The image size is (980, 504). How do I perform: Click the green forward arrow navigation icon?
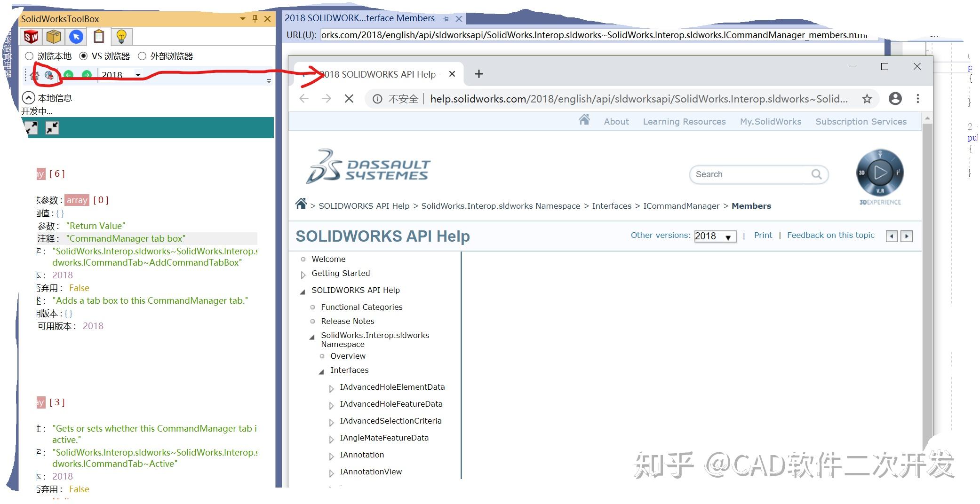[87, 75]
